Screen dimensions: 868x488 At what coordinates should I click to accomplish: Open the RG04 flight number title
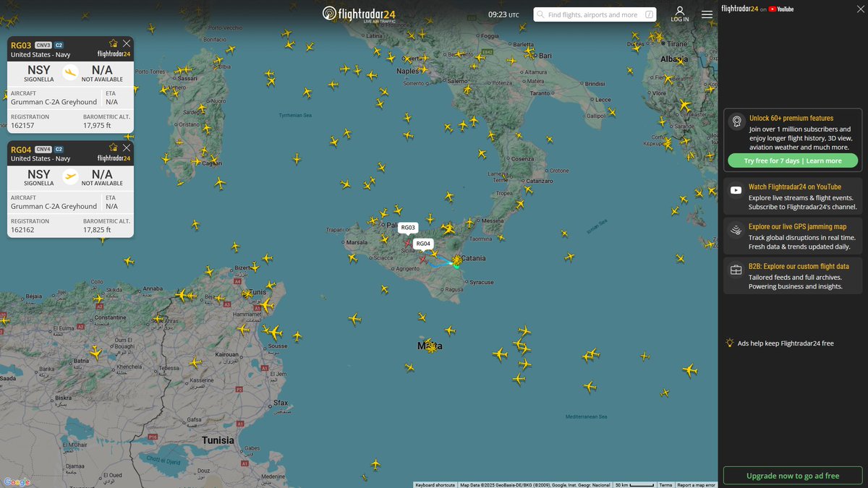tap(22, 149)
